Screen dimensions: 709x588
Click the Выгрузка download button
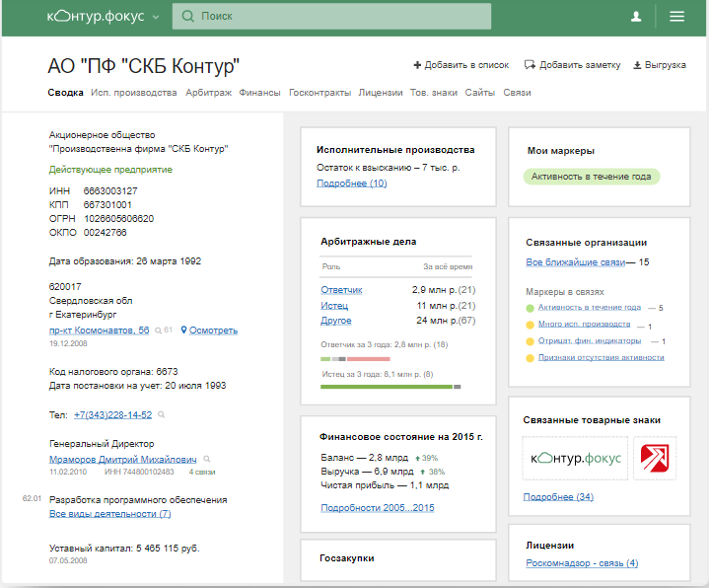click(x=660, y=65)
